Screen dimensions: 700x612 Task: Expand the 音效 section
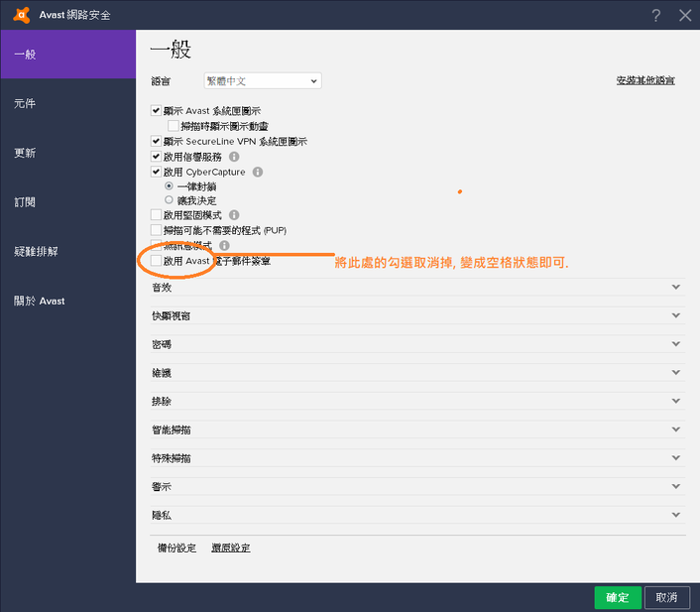417,288
